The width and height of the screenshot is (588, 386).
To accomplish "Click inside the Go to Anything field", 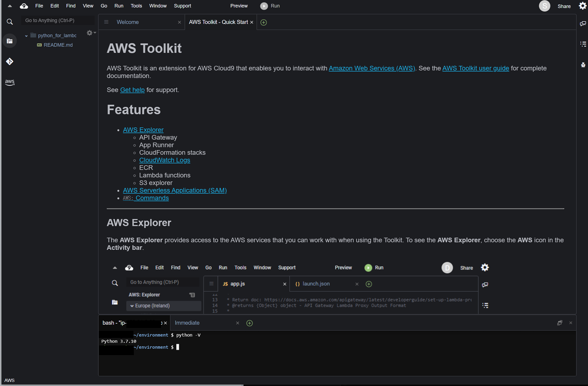I will [57, 20].
